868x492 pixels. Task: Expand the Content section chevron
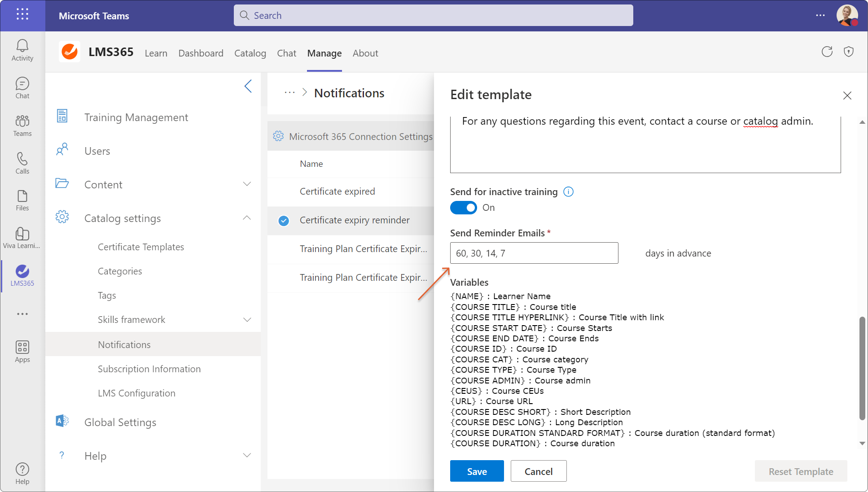coord(247,184)
